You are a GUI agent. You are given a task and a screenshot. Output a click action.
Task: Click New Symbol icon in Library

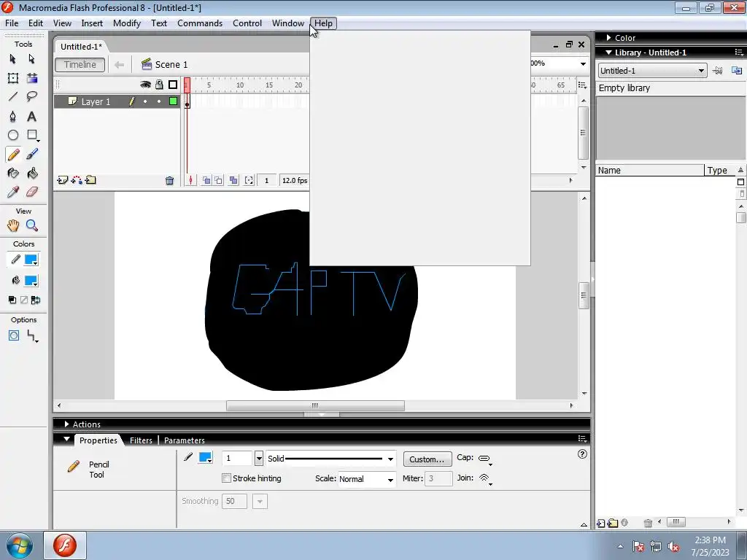click(601, 524)
